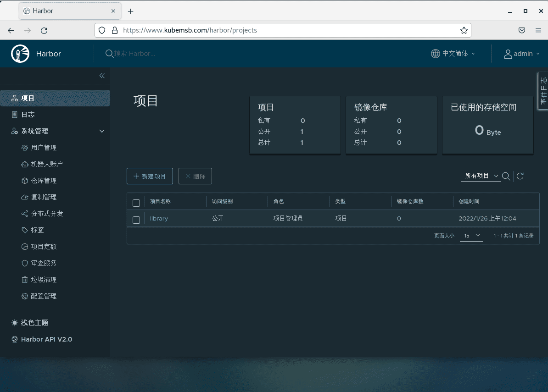Click the admin user avatar icon

[x=508, y=54]
